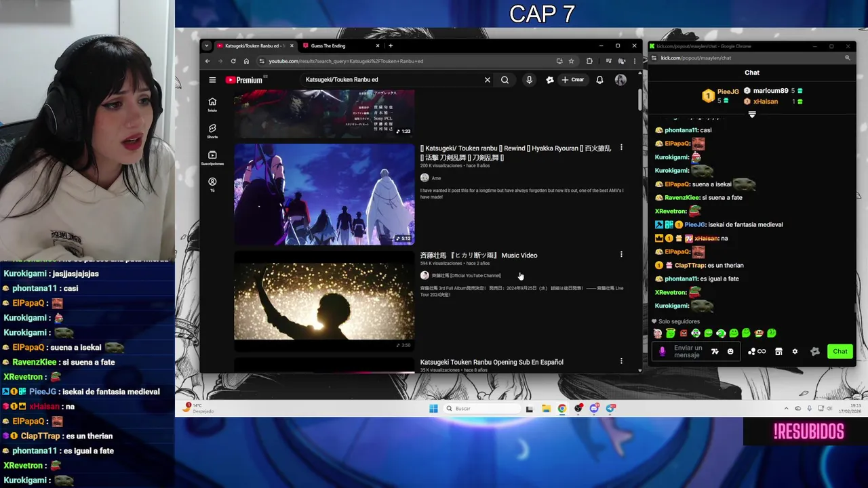Screen dimensions: 868x488
Task: Insert the first emote in quick row
Action: pyautogui.click(x=658, y=333)
